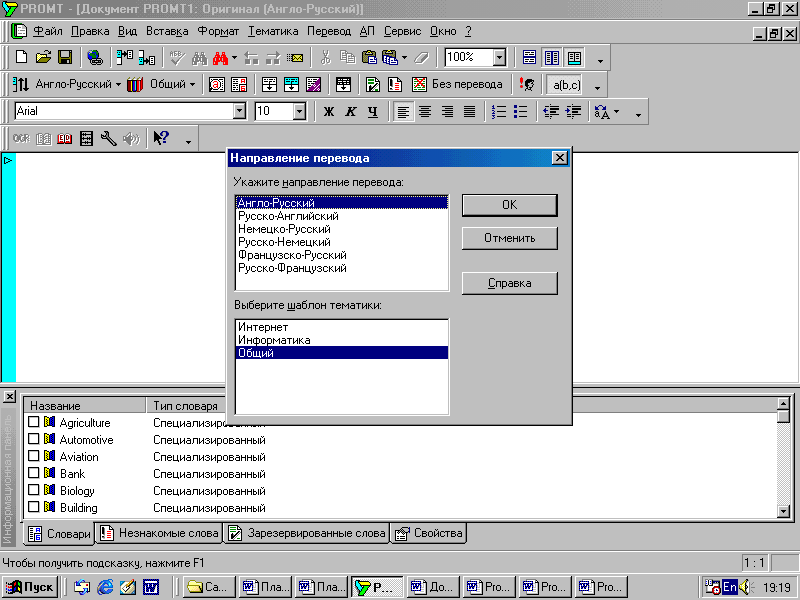Click the Справка button

tap(510, 283)
